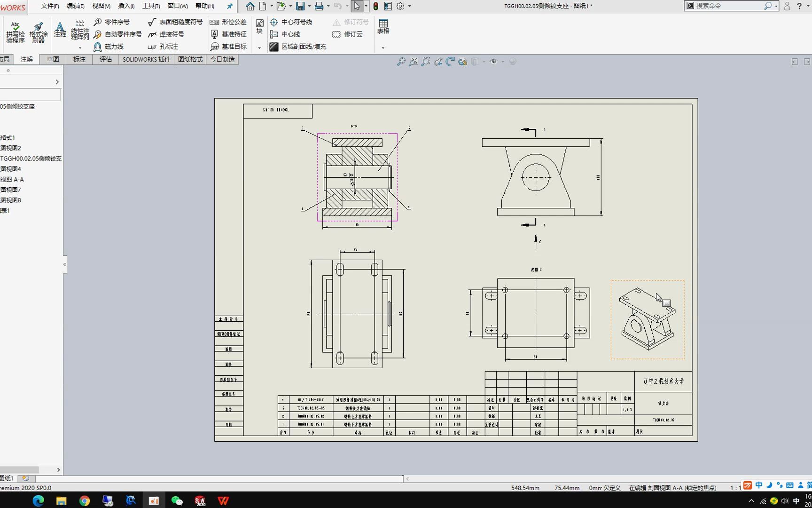
Task: Open the 插入(I) menu
Action: [x=125, y=6]
